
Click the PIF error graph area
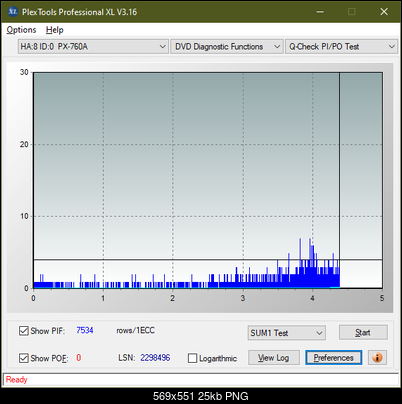coord(208,180)
